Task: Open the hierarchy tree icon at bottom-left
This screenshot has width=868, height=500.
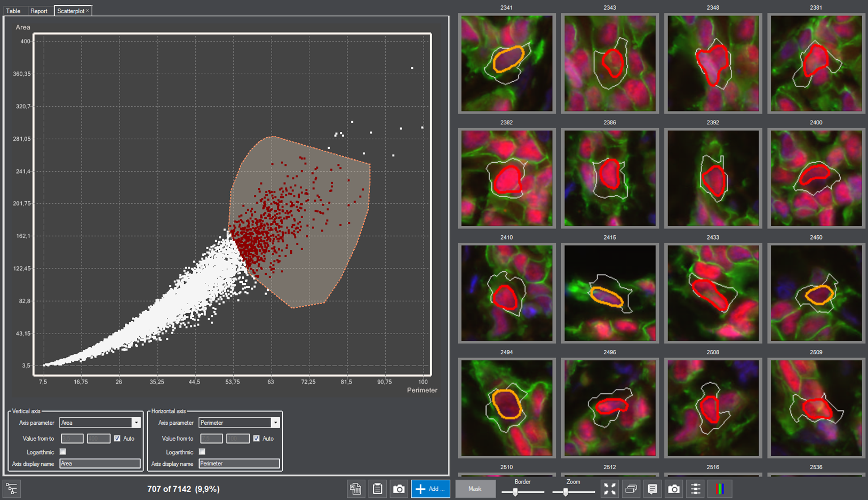Action: coord(12,489)
